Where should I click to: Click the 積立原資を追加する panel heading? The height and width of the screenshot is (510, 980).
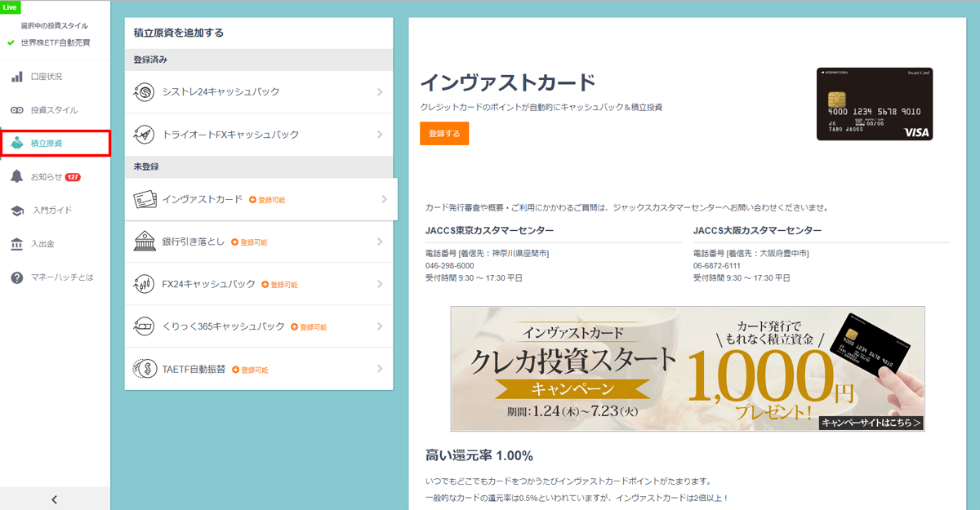(178, 33)
